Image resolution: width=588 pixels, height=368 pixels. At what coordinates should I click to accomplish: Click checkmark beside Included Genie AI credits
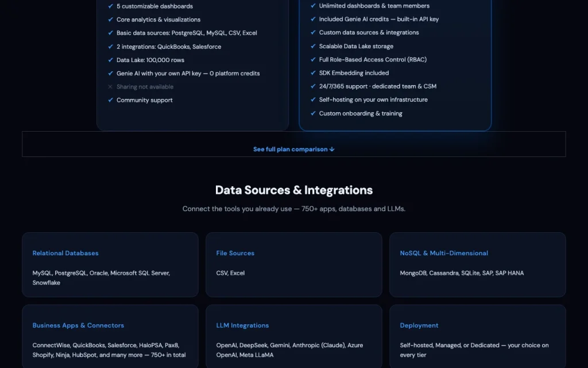click(313, 19)
